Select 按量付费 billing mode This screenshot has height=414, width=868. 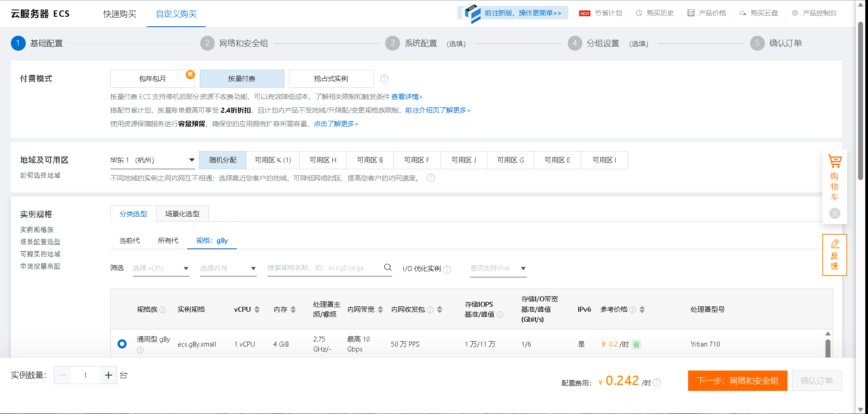[x=242, y=79]
